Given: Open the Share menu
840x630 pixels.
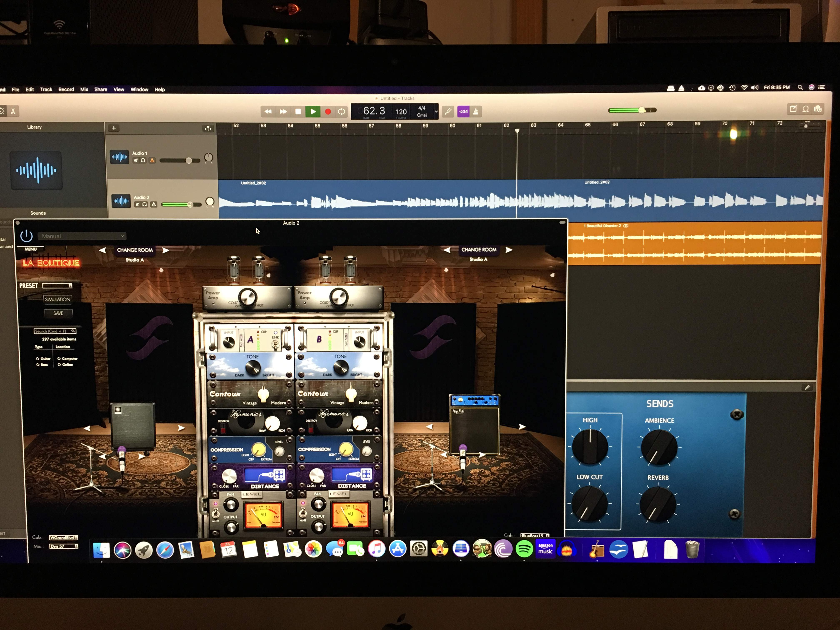Looking at the screenshot, I should coord(101,90).
